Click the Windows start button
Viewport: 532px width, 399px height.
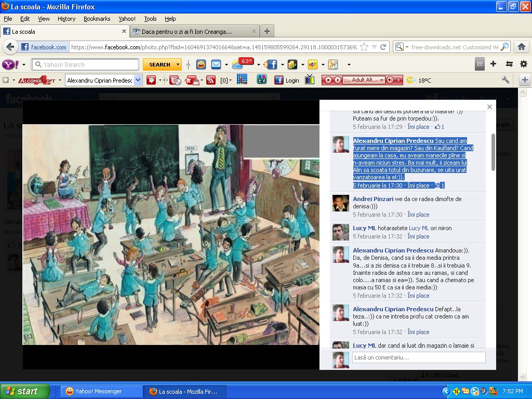tap(24, 391)
